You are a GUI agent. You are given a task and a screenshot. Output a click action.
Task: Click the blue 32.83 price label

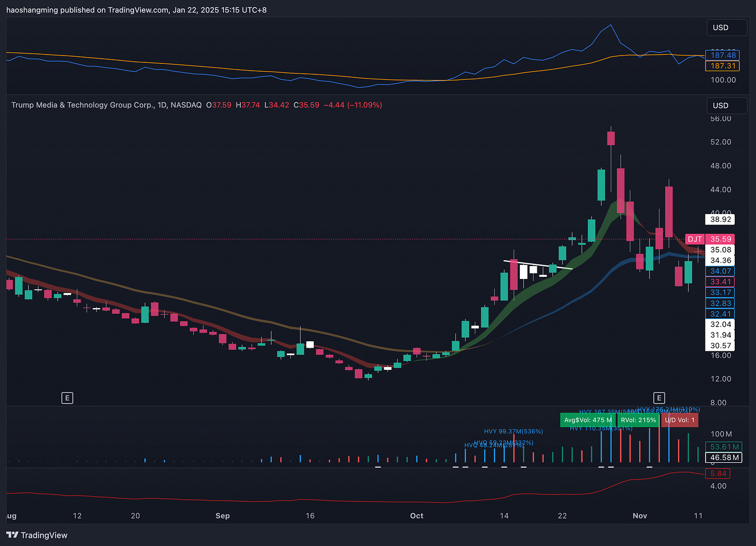click(721, 303)
